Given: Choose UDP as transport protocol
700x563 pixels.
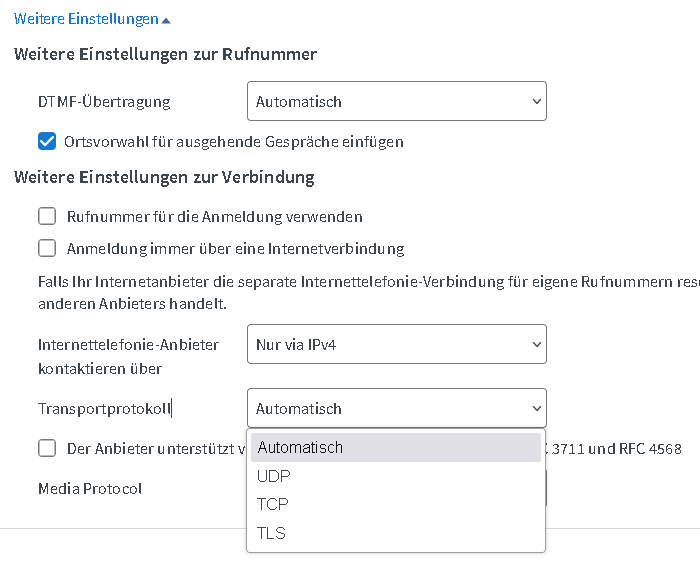Looking at the screenshot, I should 274,476.
